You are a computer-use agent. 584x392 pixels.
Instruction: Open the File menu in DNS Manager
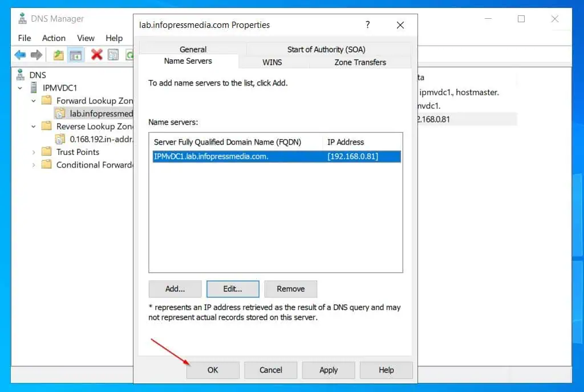click(25, 38)
